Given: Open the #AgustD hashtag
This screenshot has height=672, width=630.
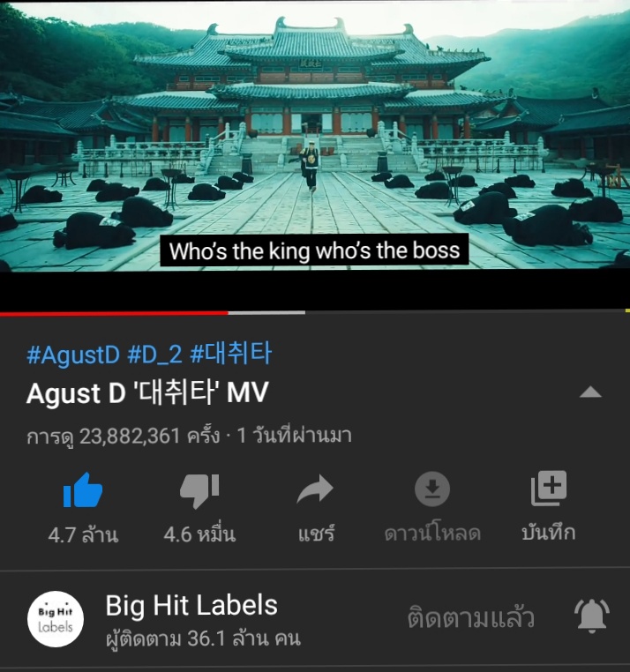Looking at the screenshot, I should point(73,355).
